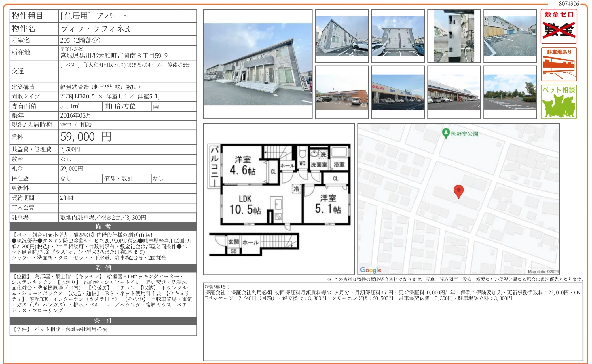Click the parking value 敷地内駐車場／空き2台／3,300円
592x364 pixels.
pyautogui.click(x=103, y=217)
